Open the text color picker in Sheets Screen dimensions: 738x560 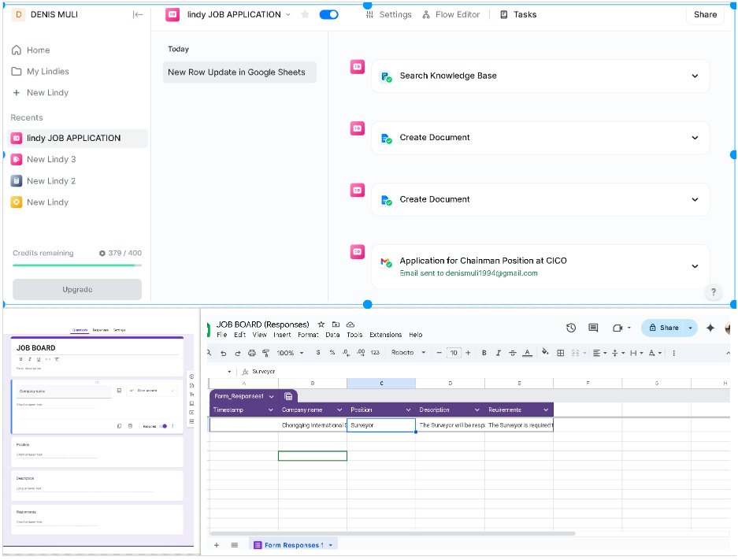(x=527, y=353)
